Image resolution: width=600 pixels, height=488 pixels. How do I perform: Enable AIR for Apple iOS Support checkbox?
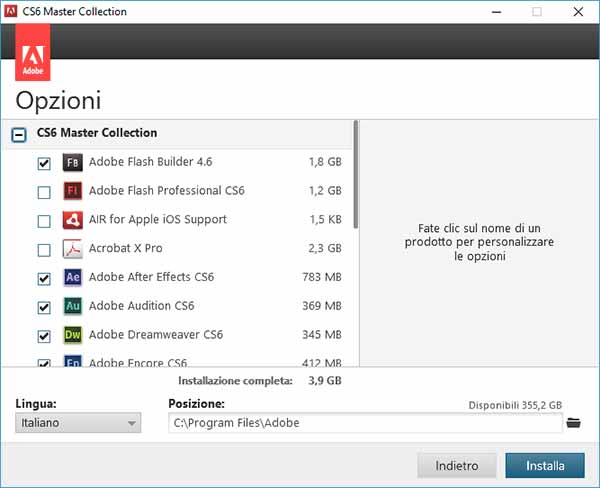[44, 221]
